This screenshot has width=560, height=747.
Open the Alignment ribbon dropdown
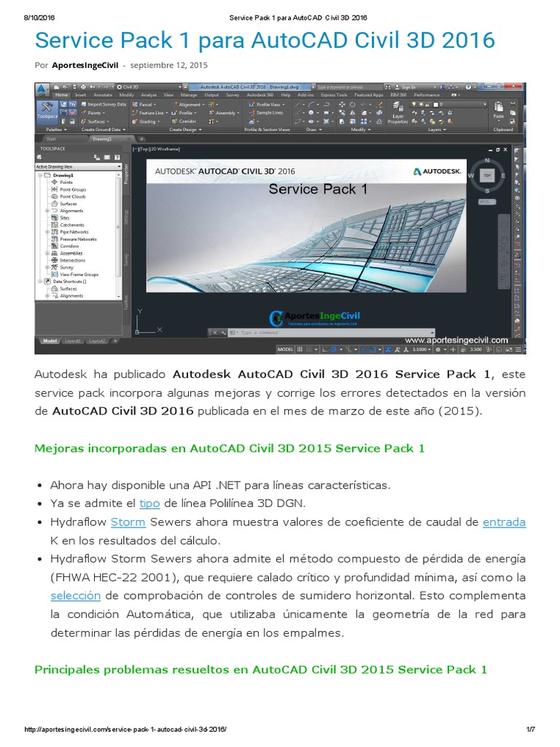[x=188, y=104]
